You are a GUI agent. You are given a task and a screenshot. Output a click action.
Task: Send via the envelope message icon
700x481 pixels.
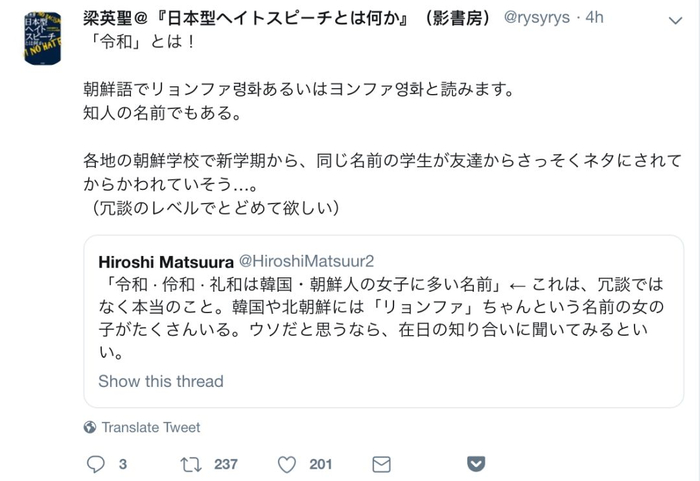380,464
